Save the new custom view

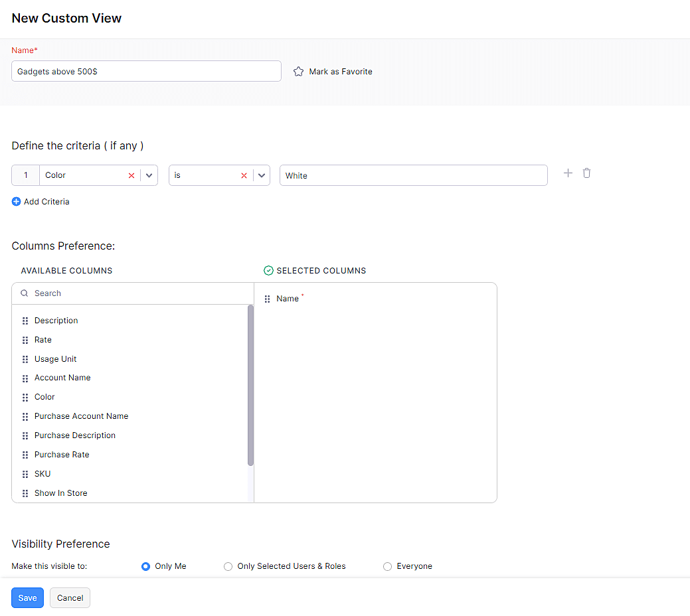(27, 597)
